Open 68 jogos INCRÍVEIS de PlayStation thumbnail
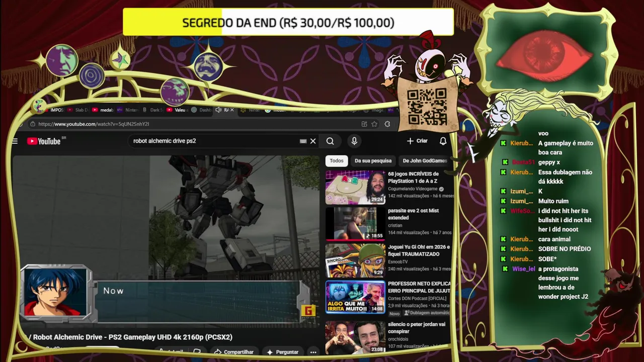 coord(355,187)
